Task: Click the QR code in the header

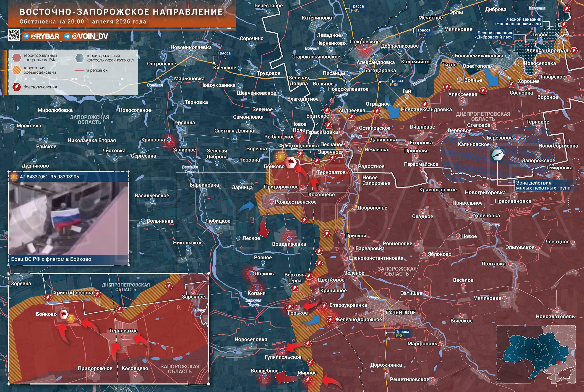Action: [x=14, y=35]
